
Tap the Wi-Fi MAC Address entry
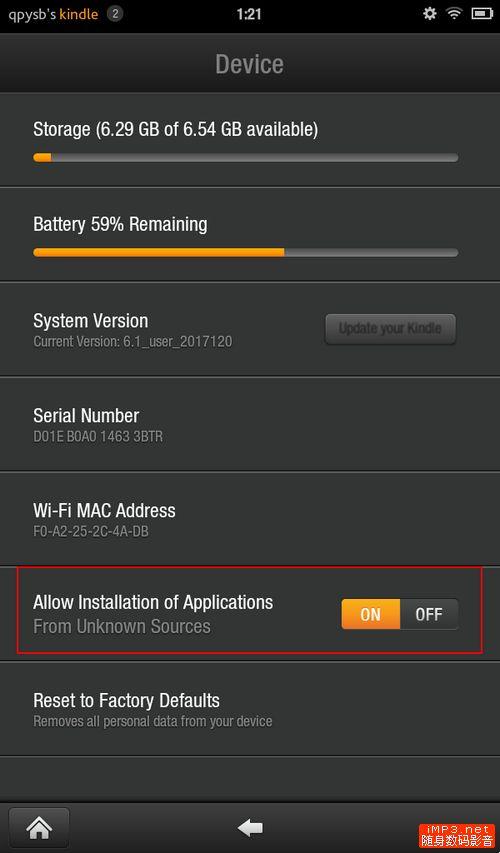250,518
